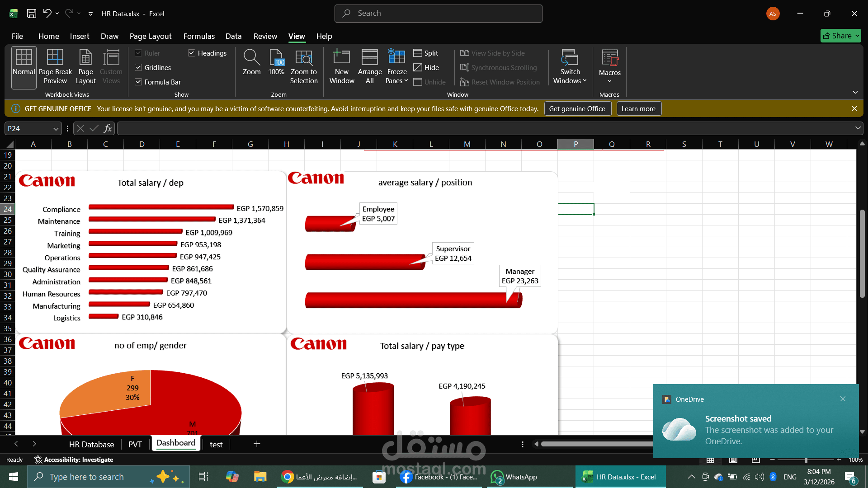The height and width of the screenshot is (488, 868).
Task: Click the zoom slider in status bar
Action: (x=806, y=460)
